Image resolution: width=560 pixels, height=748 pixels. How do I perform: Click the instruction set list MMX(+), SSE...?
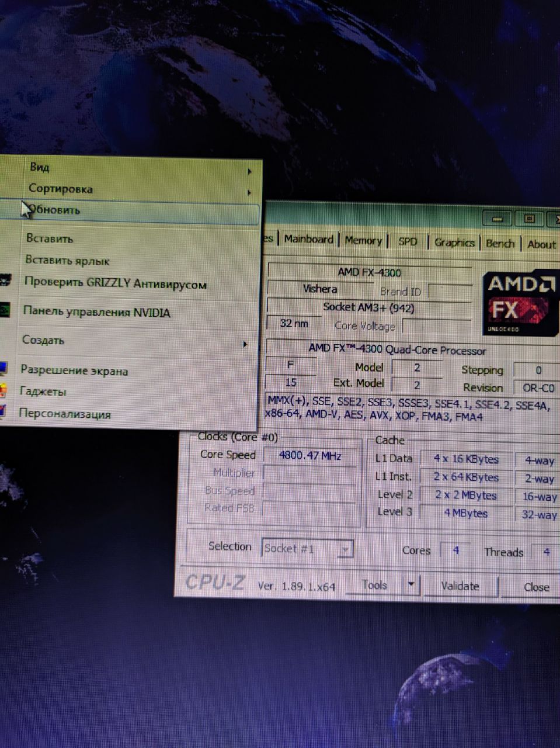pyautogui.click(x=412, y=408)
